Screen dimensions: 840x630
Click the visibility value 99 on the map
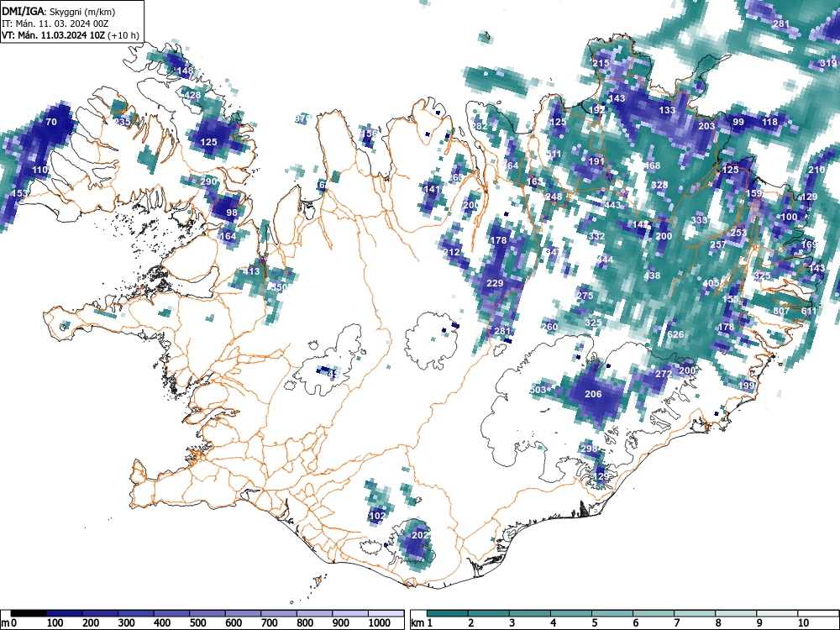(x=738, y=122)
